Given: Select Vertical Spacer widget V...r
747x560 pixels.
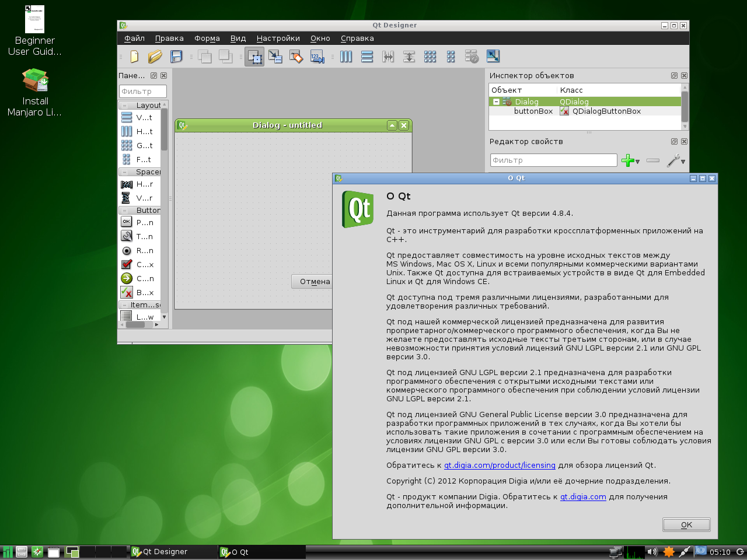Looking at the screenshot, I should coord(139,198).
